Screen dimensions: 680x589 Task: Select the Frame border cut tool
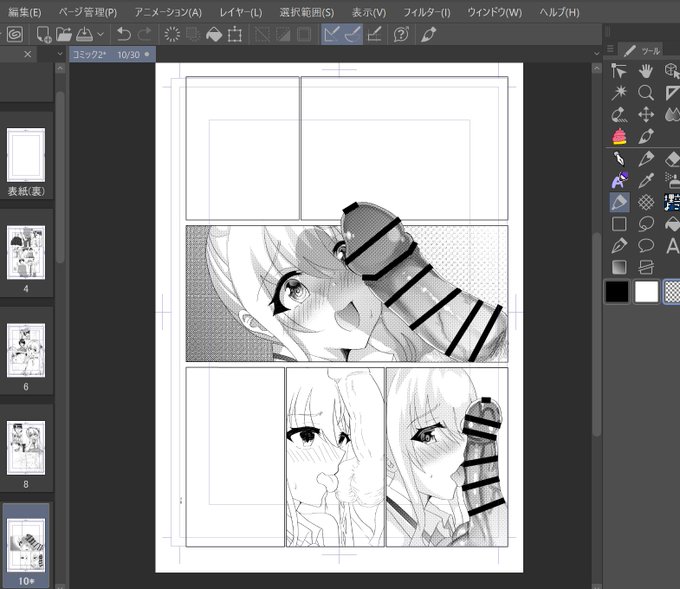pos(646,267)
